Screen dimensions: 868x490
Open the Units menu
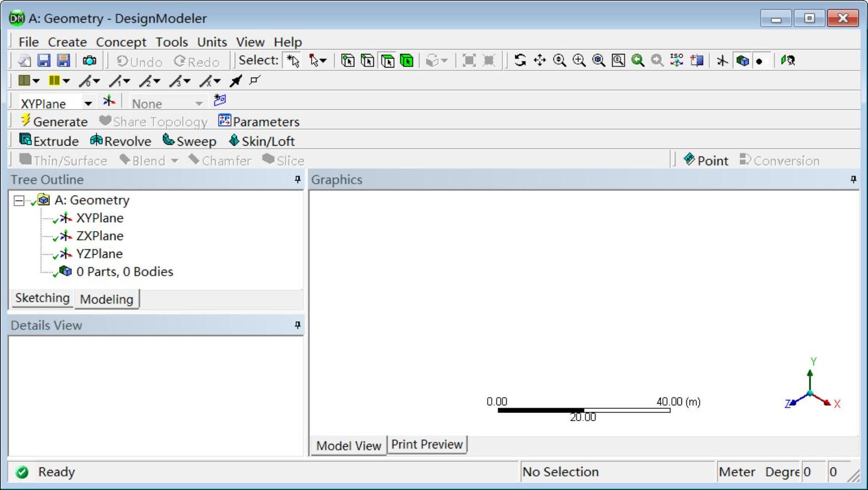(212, 42)
